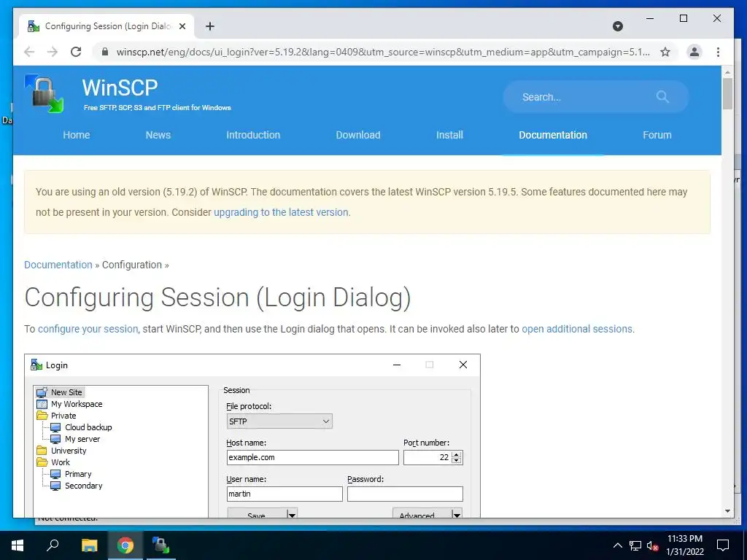
Task: Select the Configuring Session browser tab
Action: (x=107, y=26)
